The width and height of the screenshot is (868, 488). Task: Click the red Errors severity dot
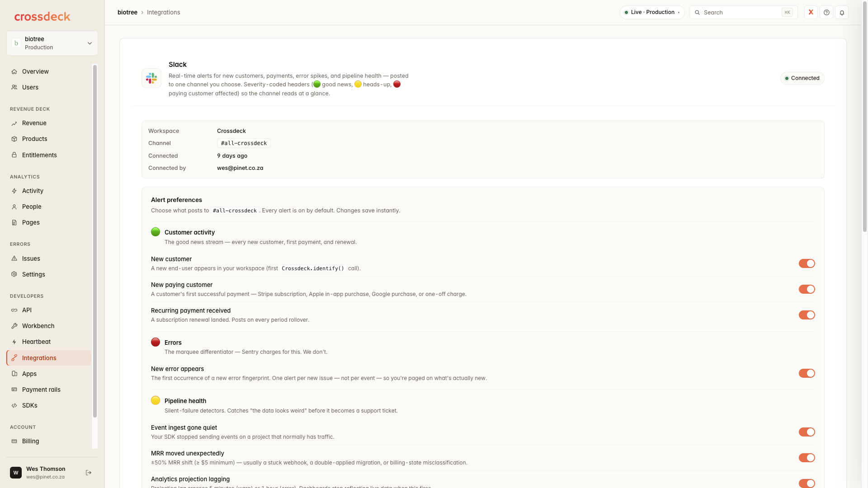[156, 342]
